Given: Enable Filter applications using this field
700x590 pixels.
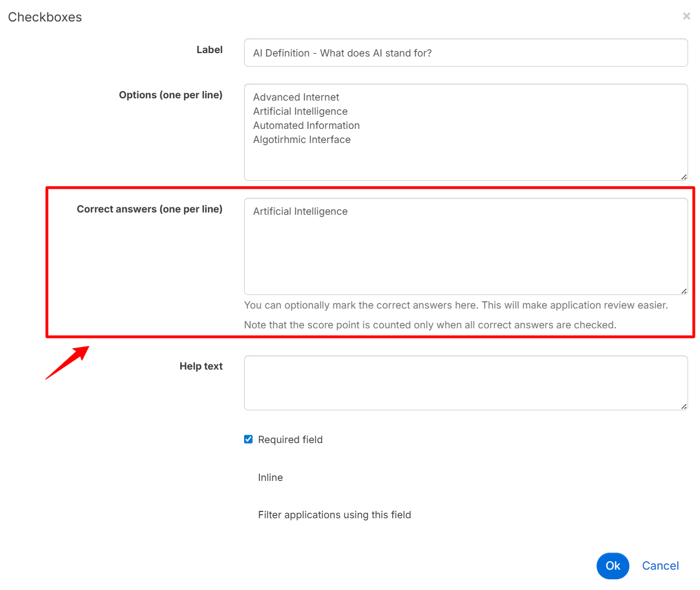Looking at the screenshot, I should (334, 515).
